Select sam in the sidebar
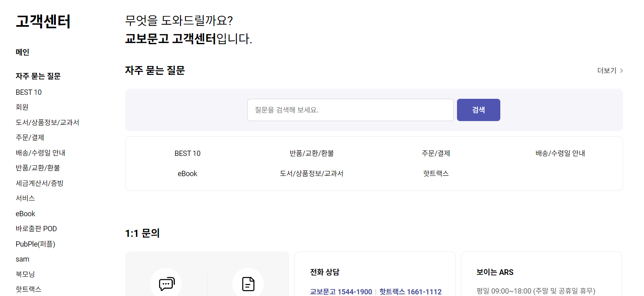Screen dimensions: 644x296 click(x=22, y=259)
